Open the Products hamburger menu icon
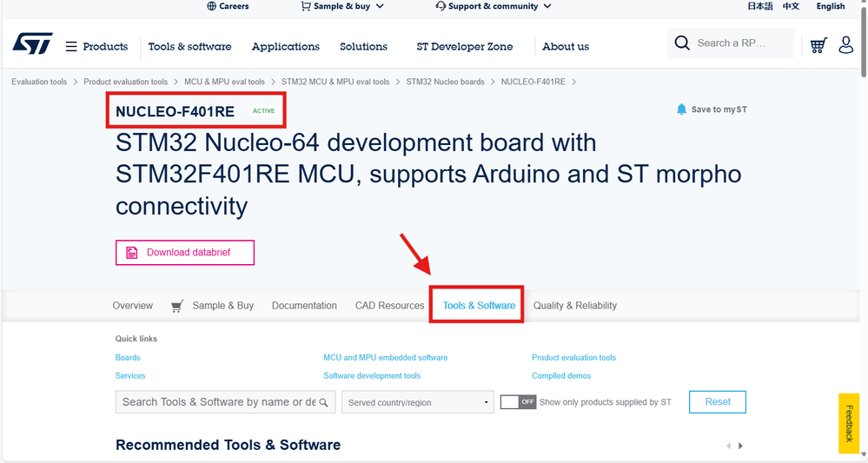Screen dimensions: 868x463 point(71,46)
